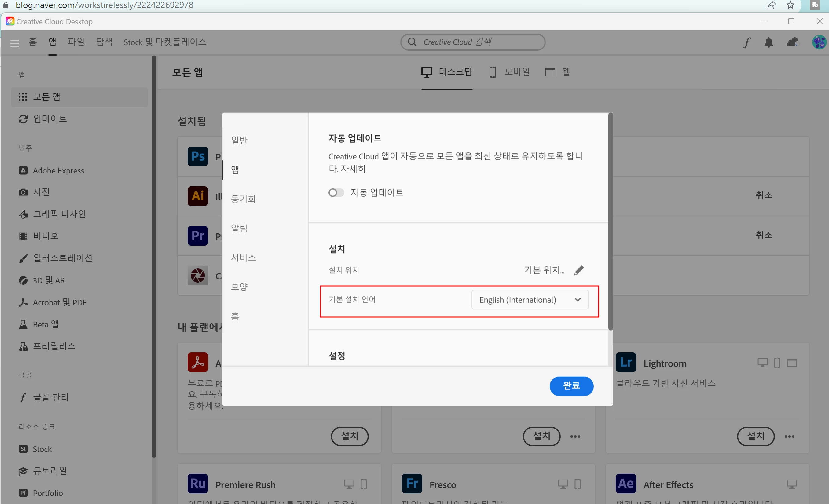Bookmark page with the star icon
The image size is (829, 504).
[790, 5]
